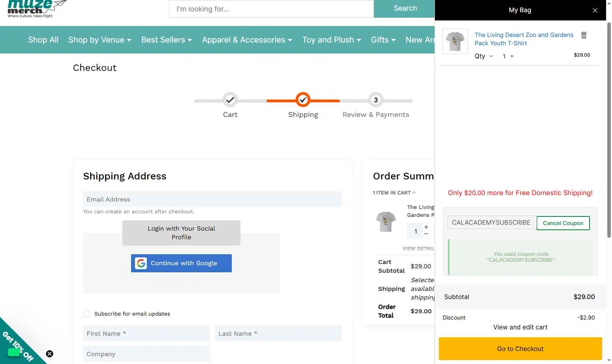Close the My Bag panel
The width and height of the screenshot is (612, 364).
pyautogui.click(x=595, y=11)
